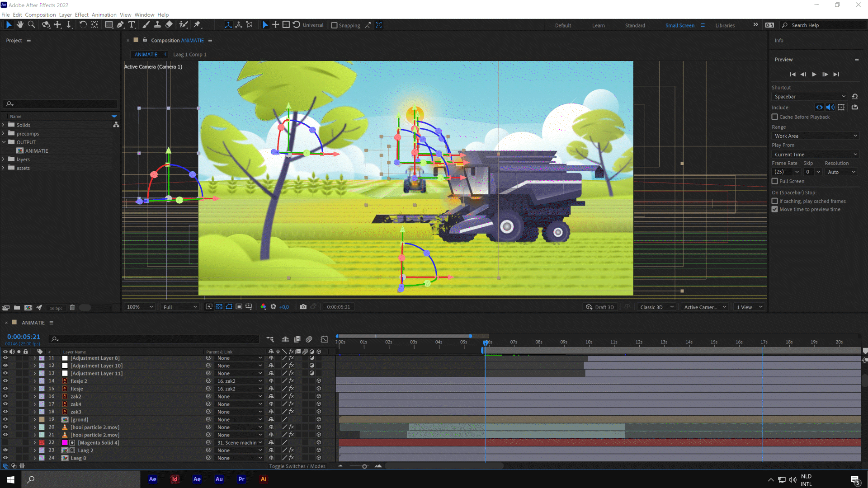This screenshot has height=488, width=868.
Task: Switch to the Laag 1 Comp 1 tab
Action: point(189,55)
